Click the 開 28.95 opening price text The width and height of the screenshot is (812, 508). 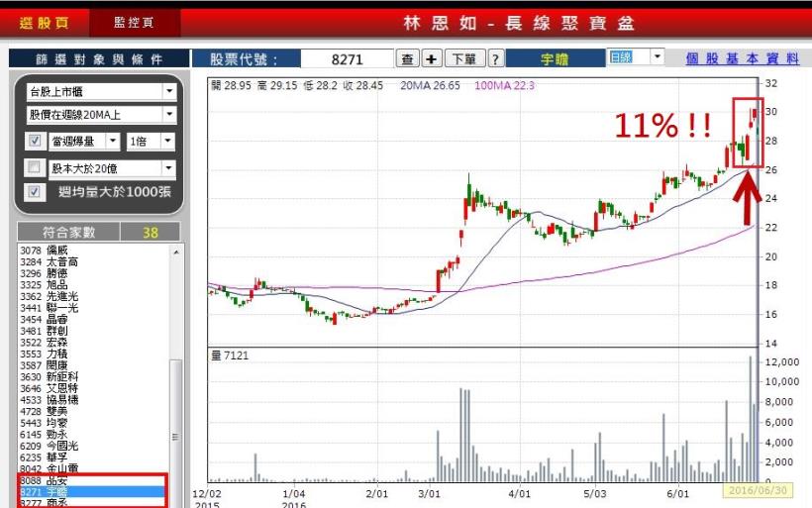pyautogui.click(x=231, y=85)
